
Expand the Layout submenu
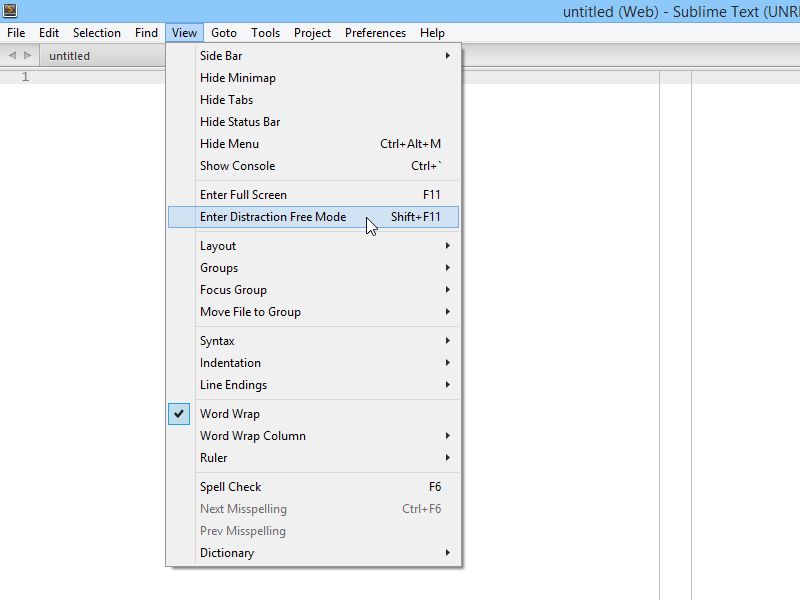313,246
